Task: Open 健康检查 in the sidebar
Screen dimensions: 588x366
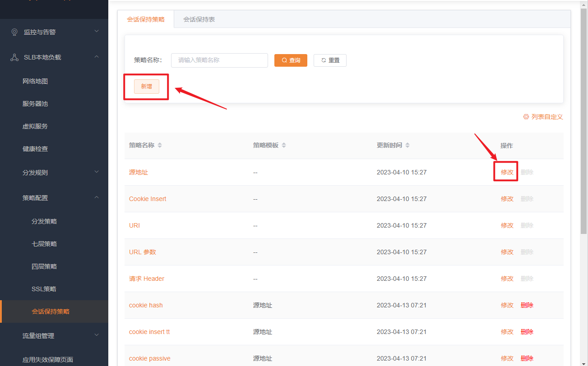Action: tap(35, 149)
